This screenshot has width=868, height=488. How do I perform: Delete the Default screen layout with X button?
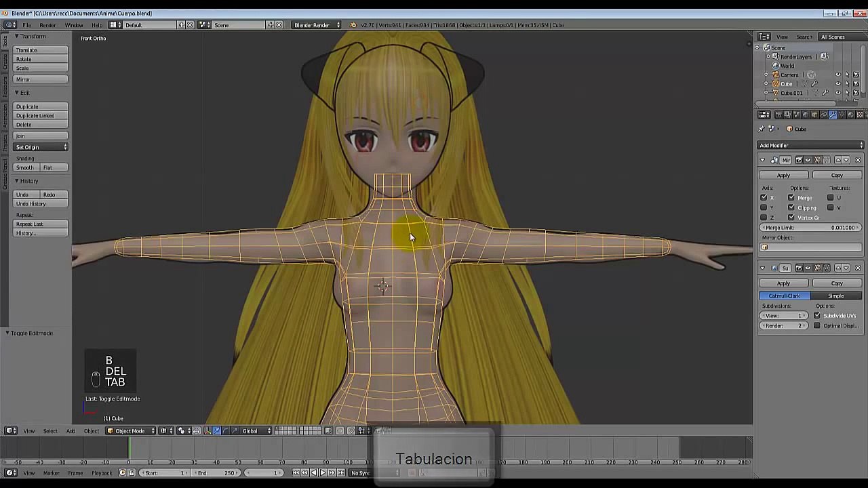[x=190, y=25]
